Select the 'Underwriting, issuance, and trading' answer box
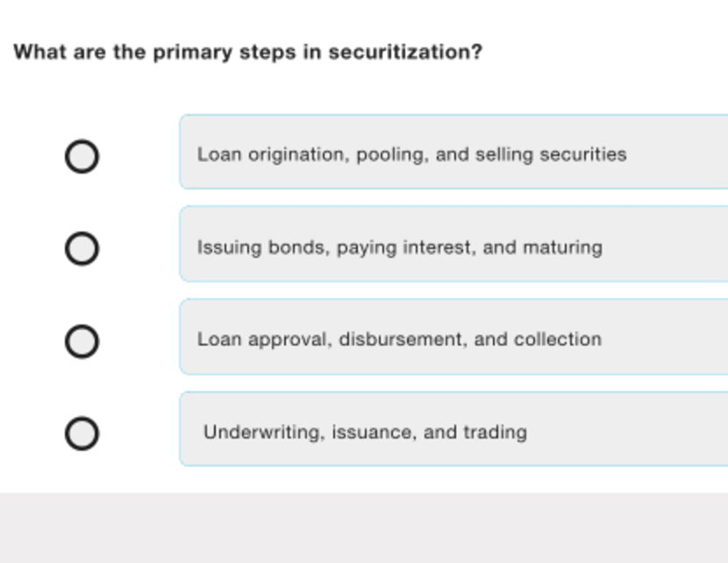Screen dimensions: 728x563 pos(453,429)
